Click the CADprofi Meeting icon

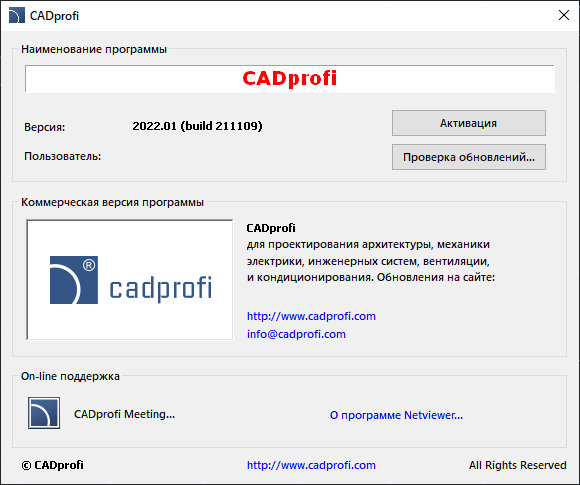pos(44,413)
